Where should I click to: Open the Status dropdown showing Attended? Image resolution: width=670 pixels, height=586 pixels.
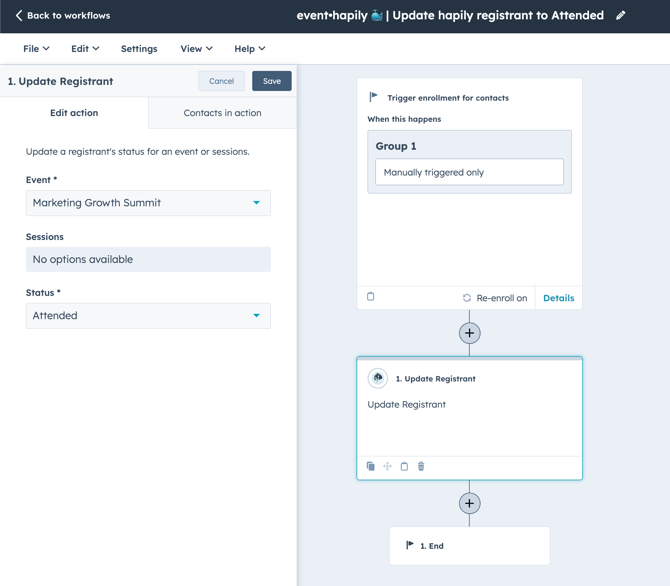[148, 316]
